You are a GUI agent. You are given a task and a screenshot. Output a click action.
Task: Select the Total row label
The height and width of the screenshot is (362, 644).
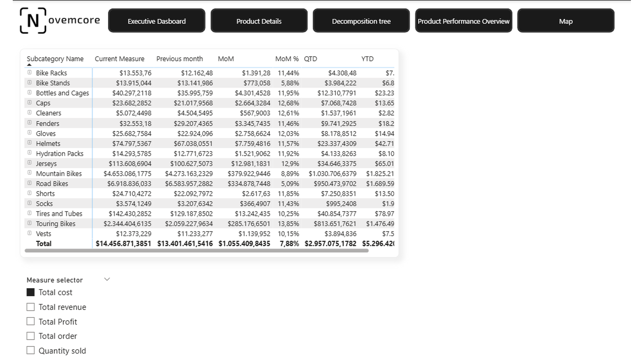tap(44, 244)
